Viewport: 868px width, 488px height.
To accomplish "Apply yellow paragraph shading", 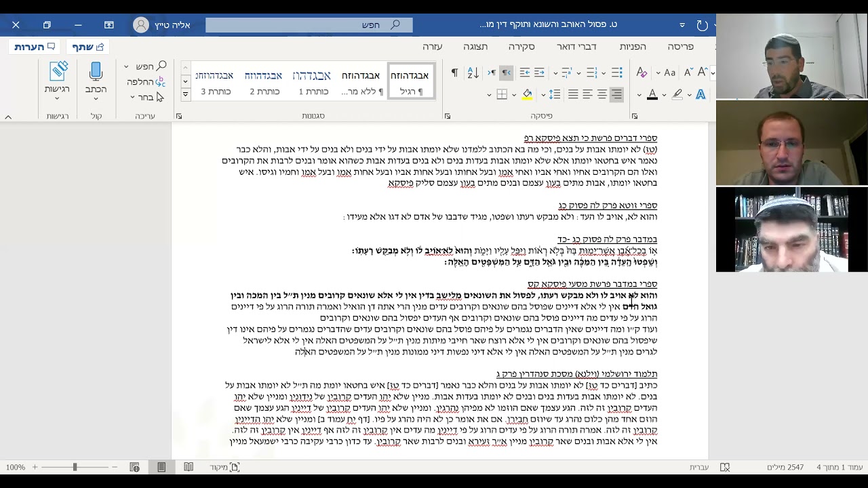I will point(527,94).
